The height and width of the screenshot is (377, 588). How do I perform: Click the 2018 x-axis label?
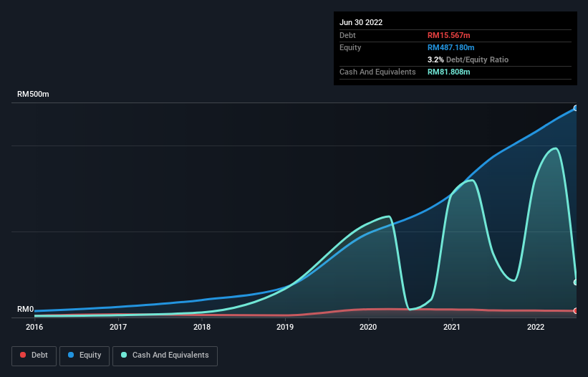click(202, 327)
